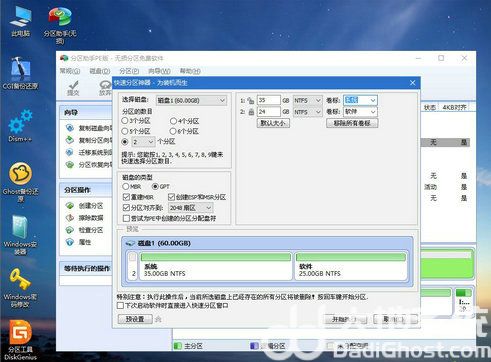Viewport: 491px width, 362px height.
Task: Click the 开始执行 button
Action: [x=346, y=319]
